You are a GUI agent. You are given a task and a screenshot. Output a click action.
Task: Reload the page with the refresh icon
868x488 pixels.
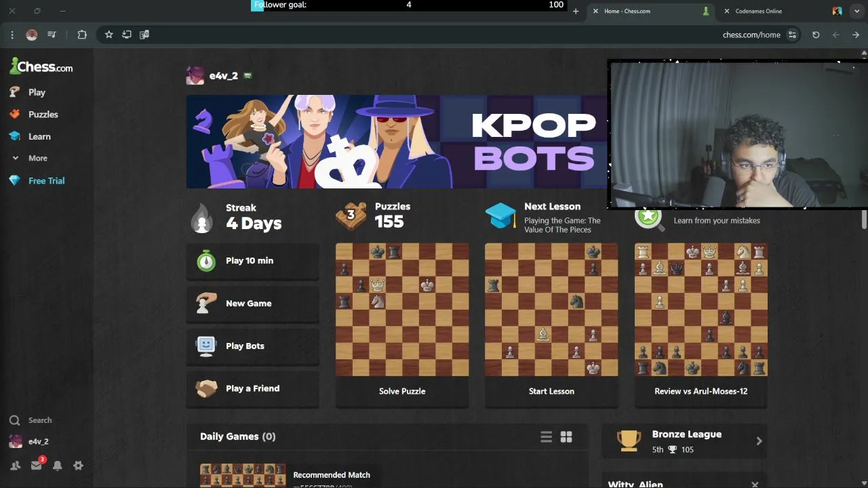click(816, 35)
